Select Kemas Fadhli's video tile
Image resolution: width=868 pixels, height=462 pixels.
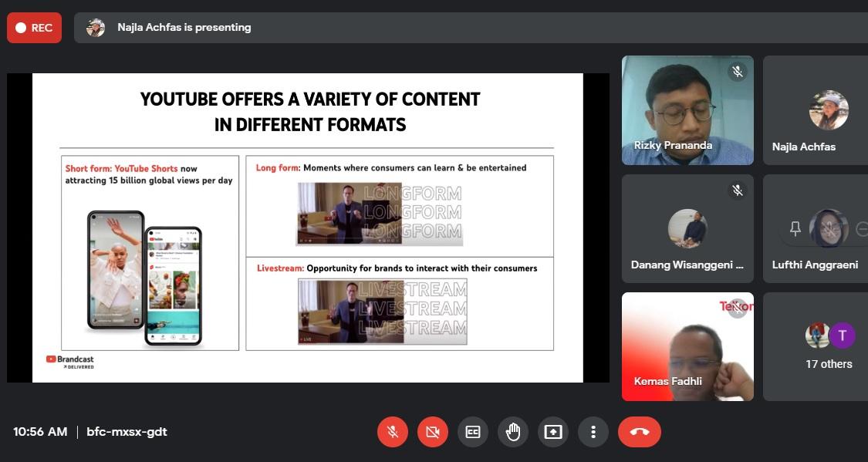coord(687,346)
